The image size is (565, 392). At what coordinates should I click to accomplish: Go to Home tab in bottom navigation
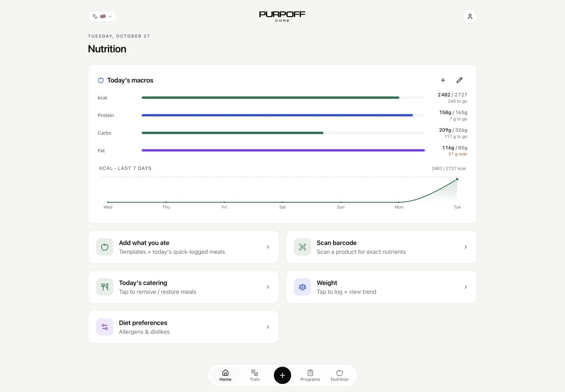click(225, 375)
